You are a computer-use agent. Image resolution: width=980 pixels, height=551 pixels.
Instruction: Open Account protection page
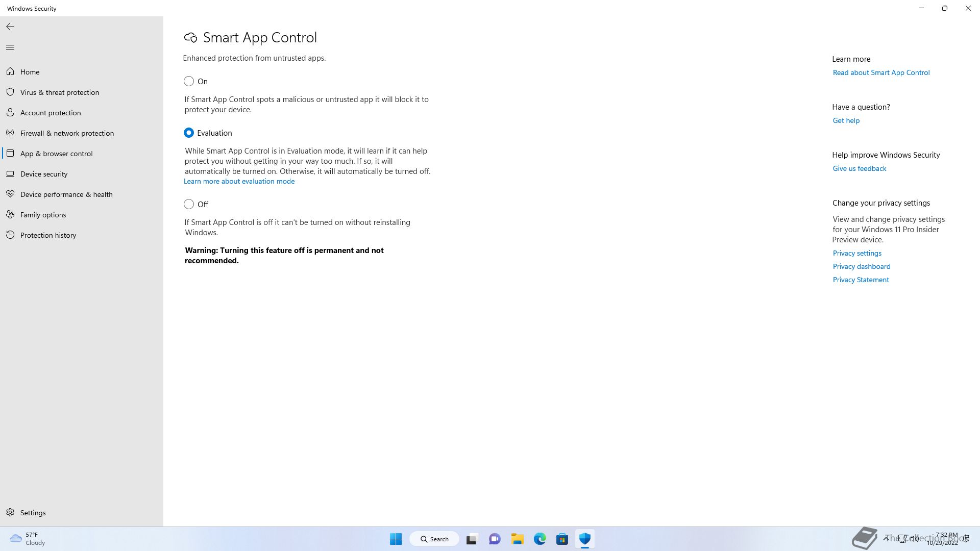[82, 113]
